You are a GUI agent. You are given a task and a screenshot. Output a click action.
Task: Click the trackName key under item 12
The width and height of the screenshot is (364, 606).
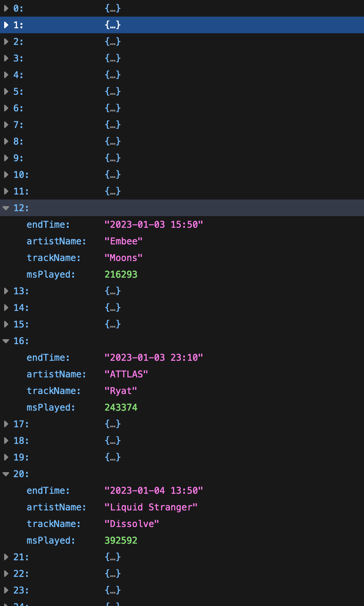(54, 258)
